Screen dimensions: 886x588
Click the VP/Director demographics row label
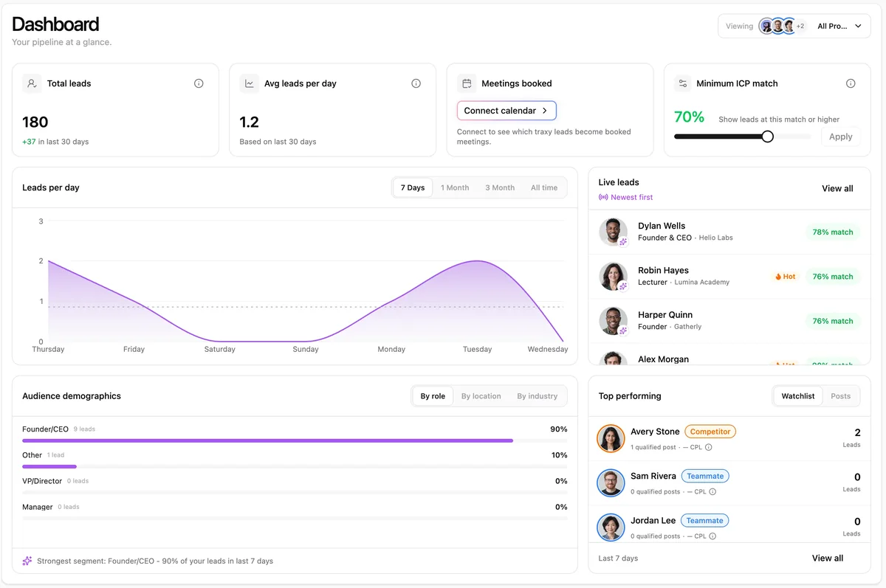[42, 481]
